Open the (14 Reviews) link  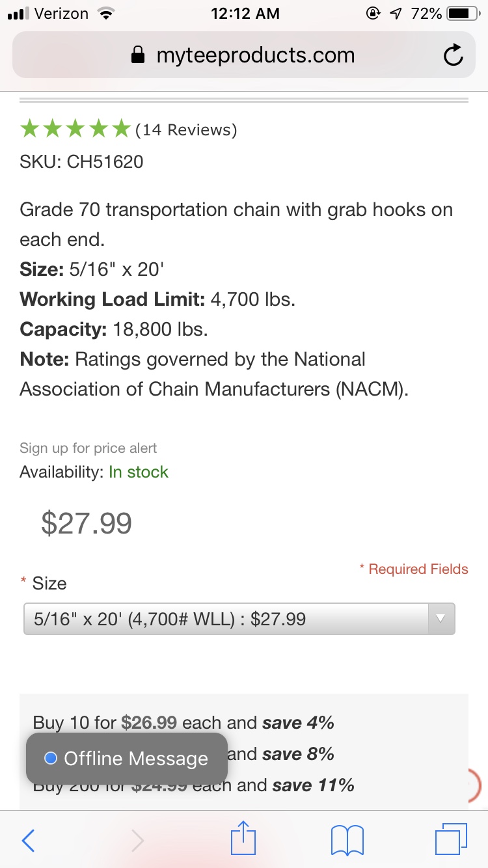[x=186, y=130]
